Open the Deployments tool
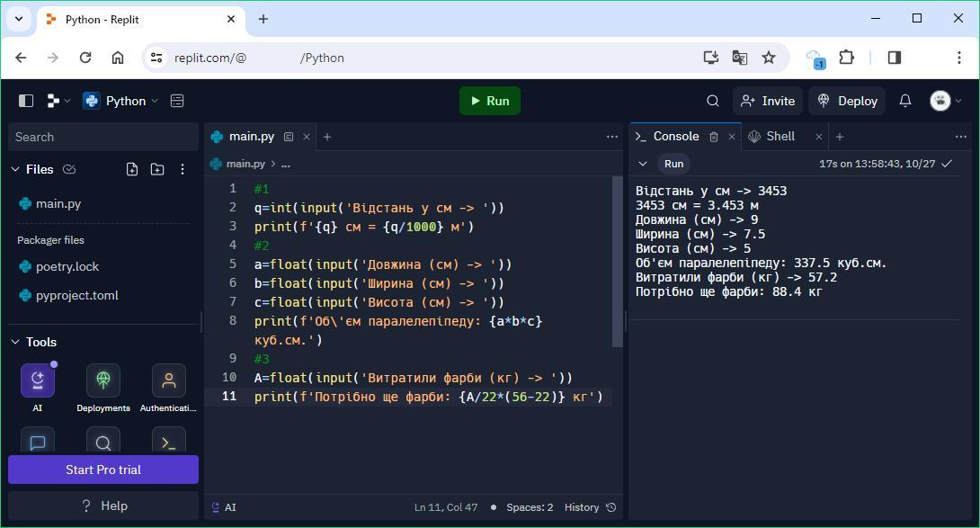 (103, 380)
